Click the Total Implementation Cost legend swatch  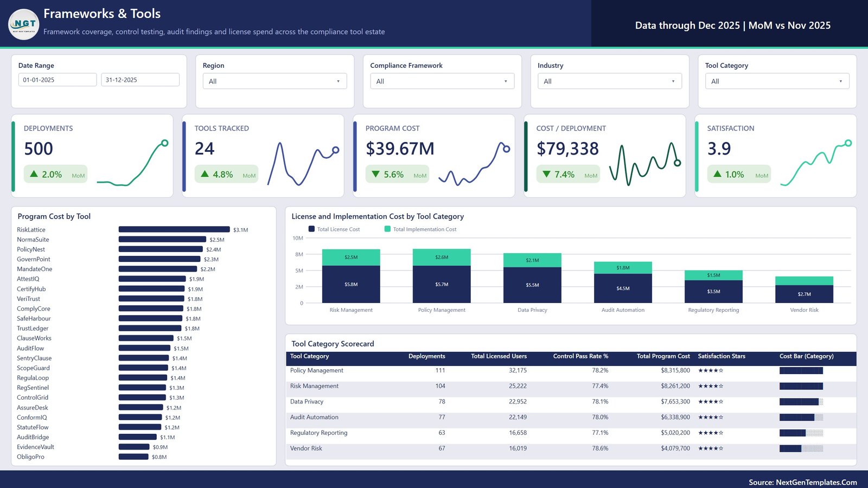387,229
